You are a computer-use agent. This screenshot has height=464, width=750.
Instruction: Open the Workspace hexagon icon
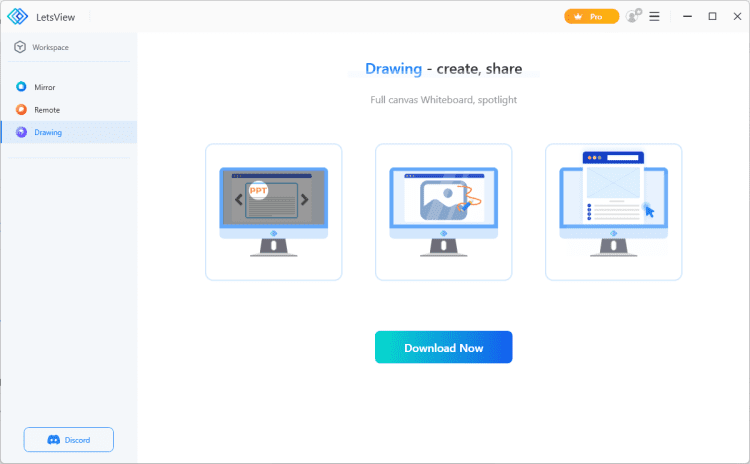click(20, 47)
